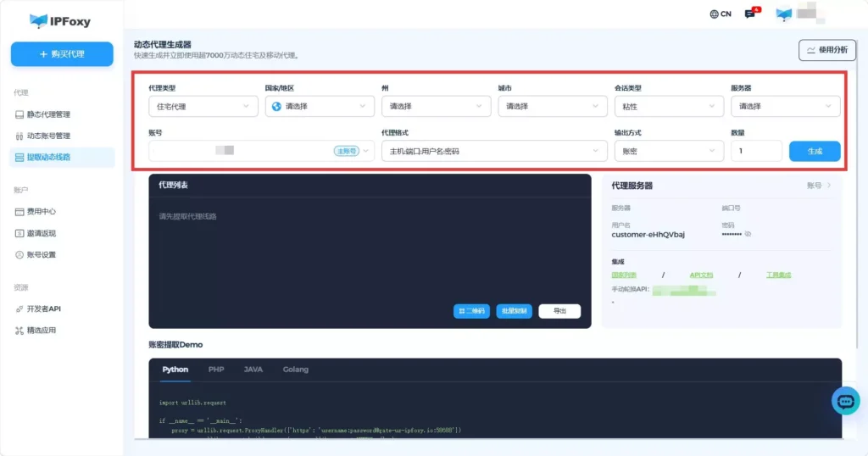The height and width of the screenshot is (456, 868).
Task: Click the blurred 手动轮换API value
Action: click(684, 291)
